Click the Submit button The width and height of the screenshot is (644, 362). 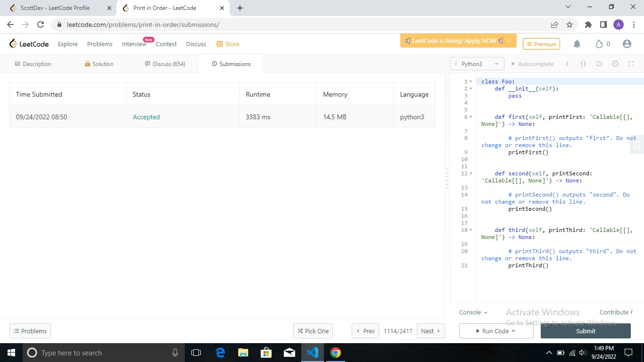[x=586, y=331]
